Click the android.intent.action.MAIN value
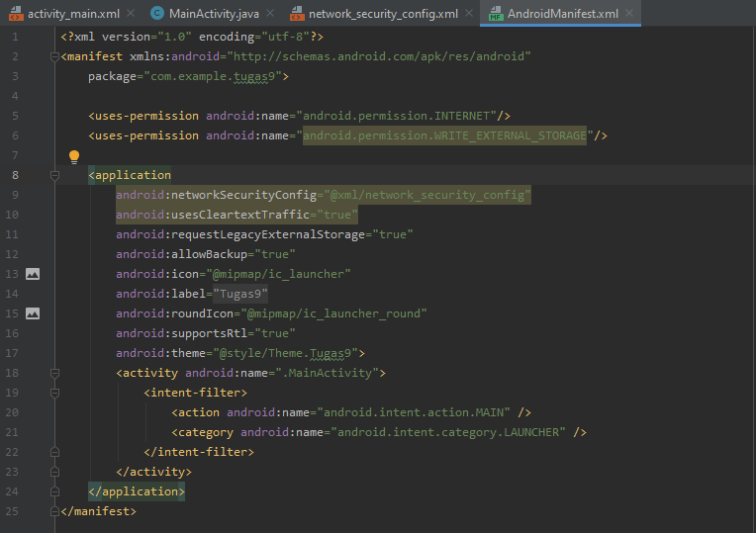Viewport: 756px width, 533px height. tap(414, 412)
